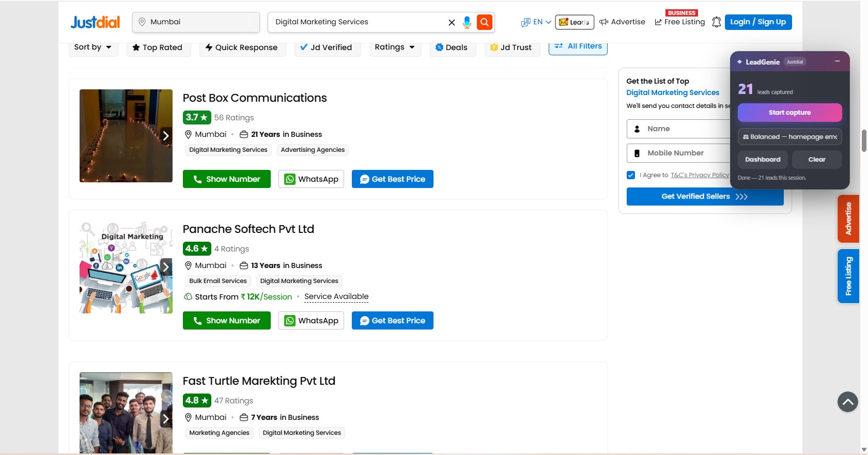This screenshot has width=868, height=455.
Task: Toggle the Quick Response filter
Action: [x=242, y=48]
